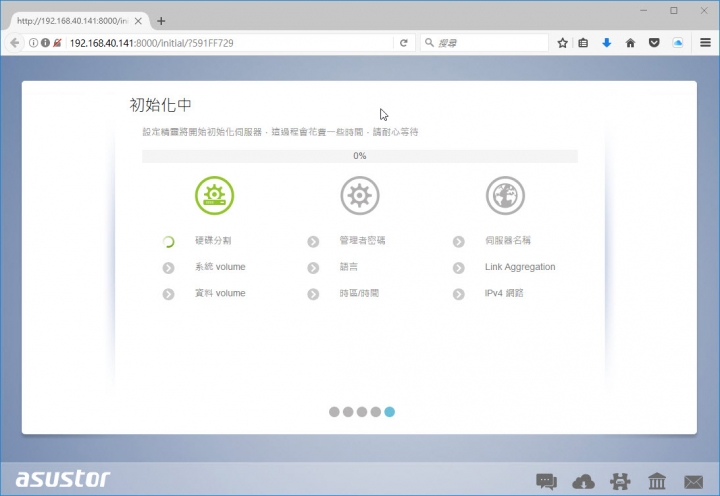
Task: Click the 系統 volume label
Action: (220, 267)
